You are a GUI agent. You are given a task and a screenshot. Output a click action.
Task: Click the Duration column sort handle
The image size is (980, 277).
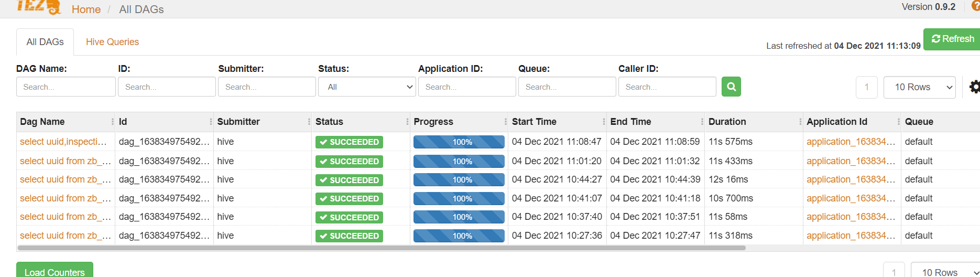click(800, 122)
